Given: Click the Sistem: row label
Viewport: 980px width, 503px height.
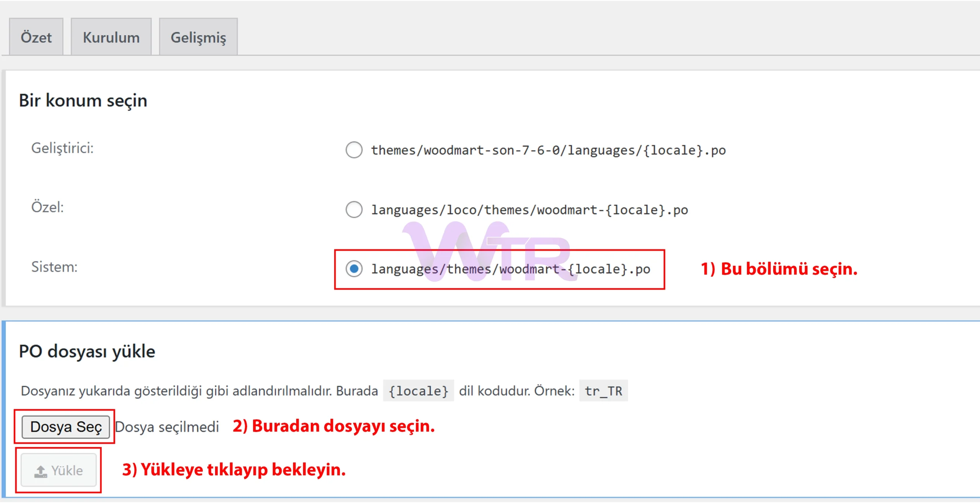Looking at the screenshot, I should 54,267.
